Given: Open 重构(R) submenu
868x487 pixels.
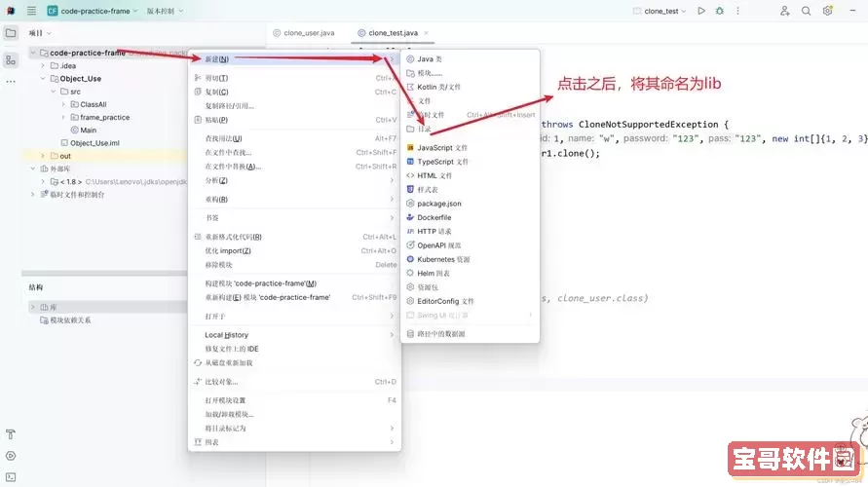Looking at the screenshot, I should point(294,200).
